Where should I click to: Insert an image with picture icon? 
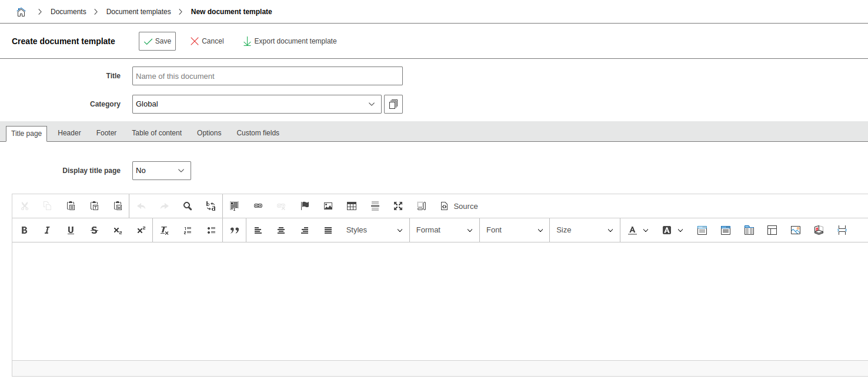point(328,206)
